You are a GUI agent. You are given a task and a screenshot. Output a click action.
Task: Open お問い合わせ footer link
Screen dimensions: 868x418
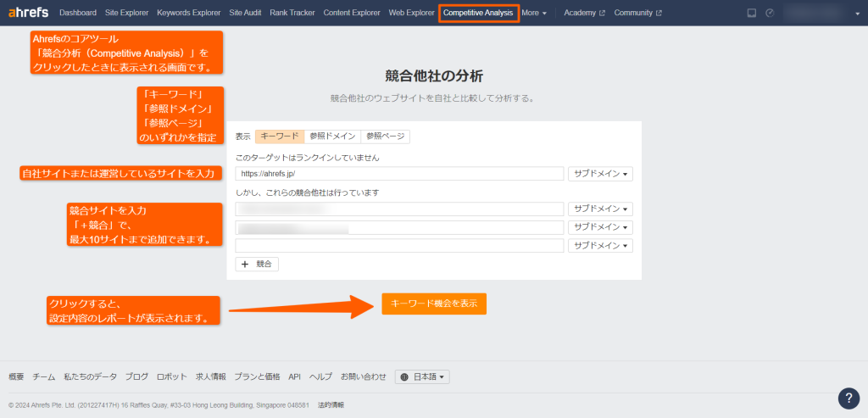click(363, 376)
